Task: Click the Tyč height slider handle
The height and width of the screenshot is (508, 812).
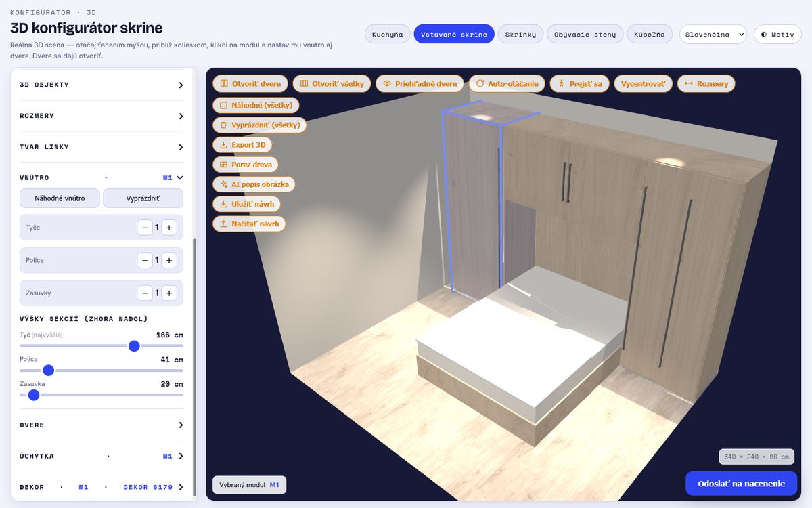Action: coord(134,346)
